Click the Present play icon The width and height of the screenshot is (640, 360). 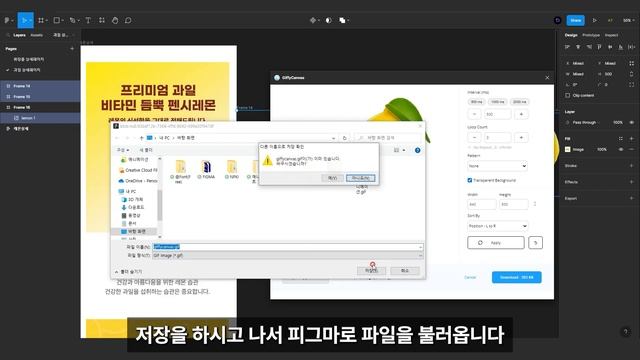[595, 20]
